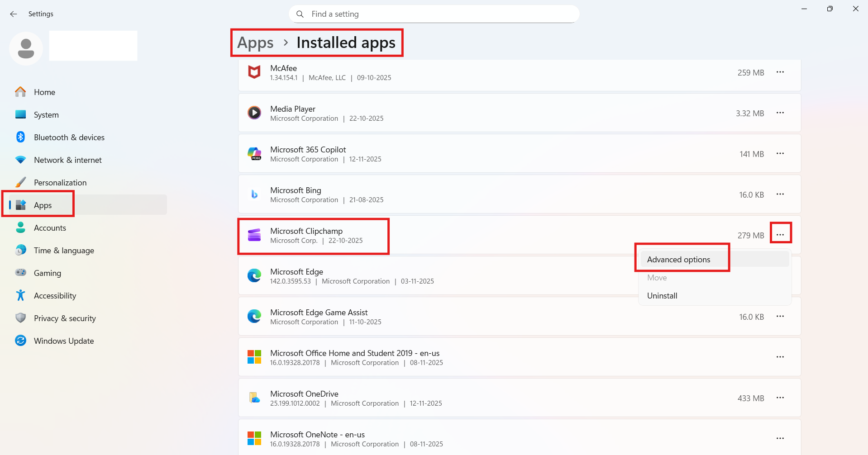Select Advanced options for Clipchamp
Viewport: 868px width, 455px height.
pyautogui.click(x=678, y=259)
